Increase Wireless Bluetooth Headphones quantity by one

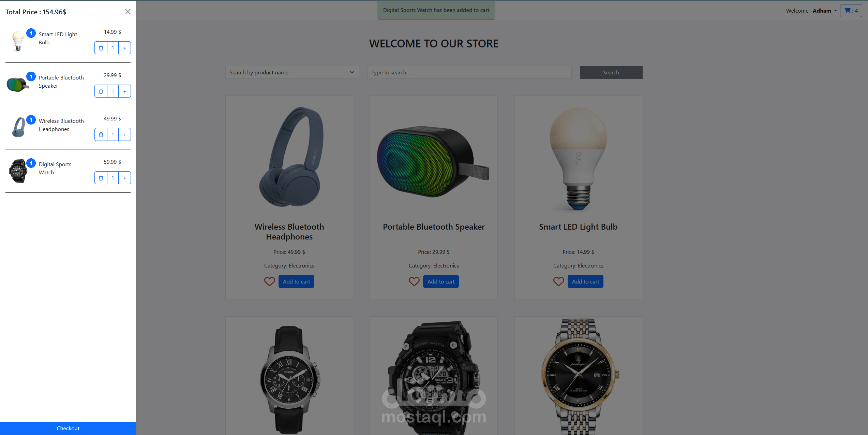[x=125, y=135]
